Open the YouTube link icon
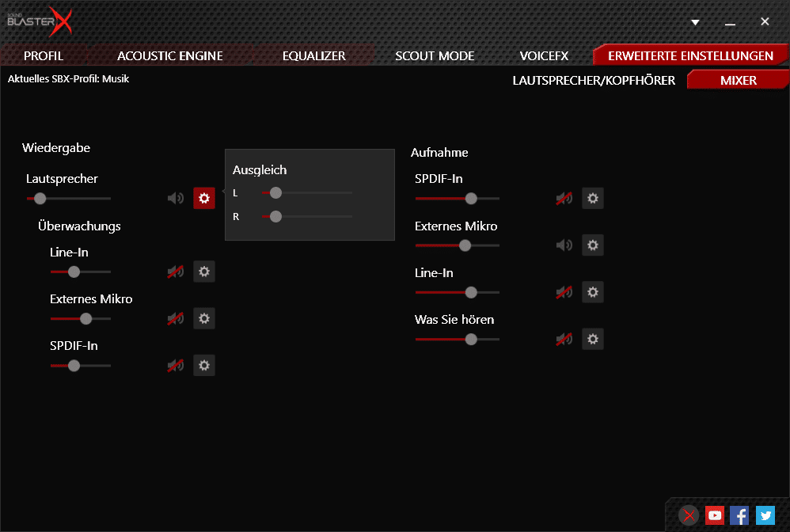Image resolution: width=790 pixels, height=532 pixels. click(x=715, y=515)
